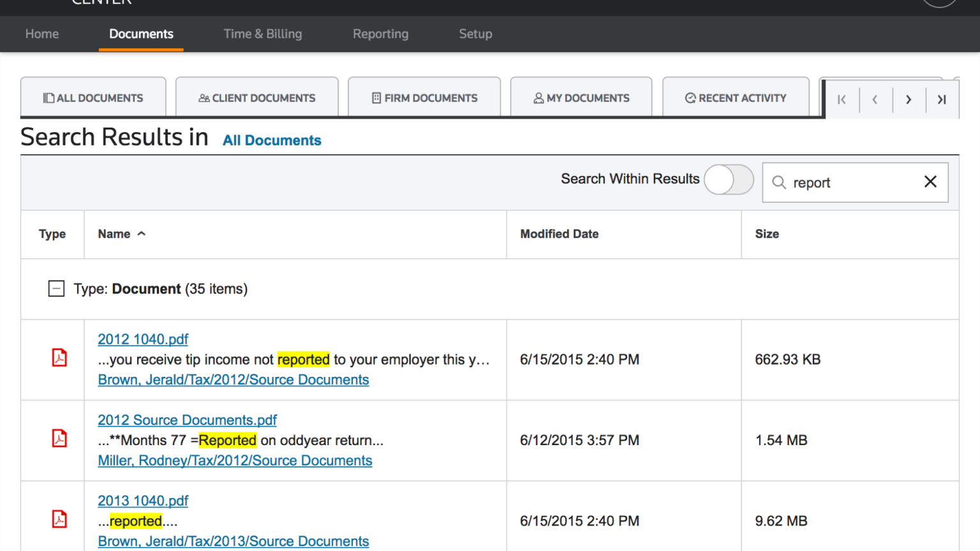This screenshot has width=980, height=551.
Task: Jump to last page arrow
Action: click(x=942, y=99)
